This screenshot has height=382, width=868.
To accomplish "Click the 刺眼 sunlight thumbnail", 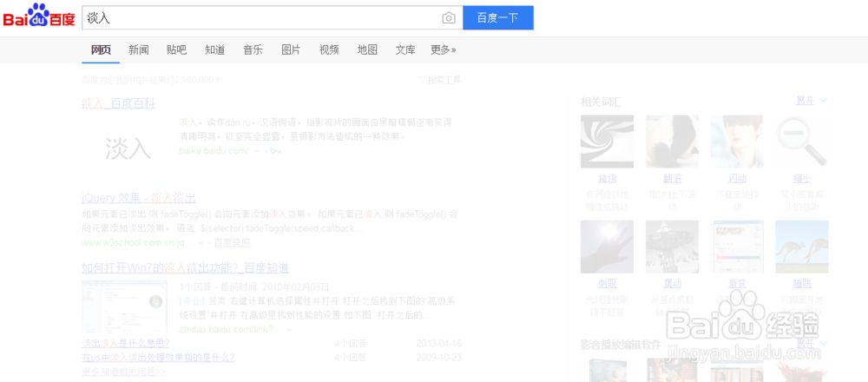I will 608,247.
